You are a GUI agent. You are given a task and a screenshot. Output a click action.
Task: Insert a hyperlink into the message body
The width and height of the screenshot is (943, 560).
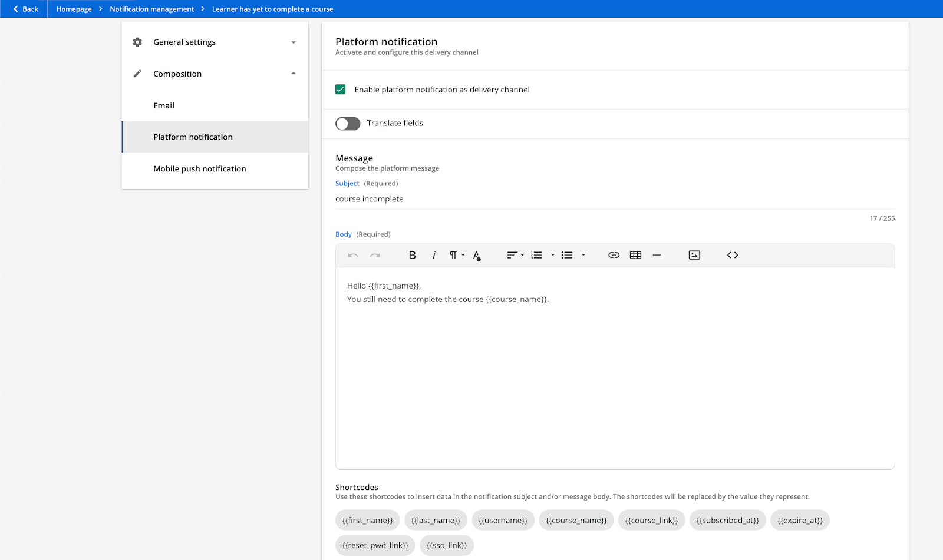pos(614,255)
